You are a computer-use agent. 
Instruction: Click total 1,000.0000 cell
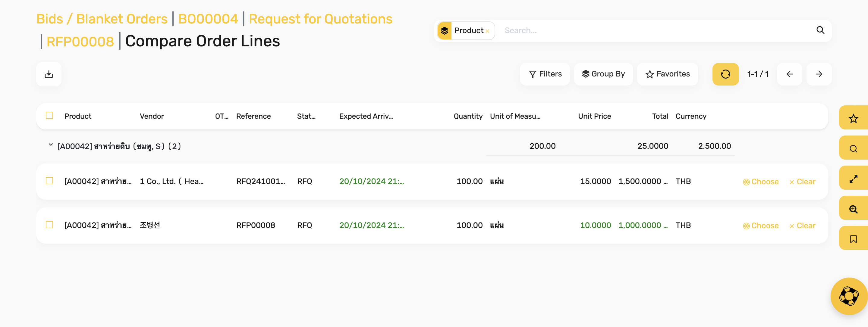click(x=643, y=225)
